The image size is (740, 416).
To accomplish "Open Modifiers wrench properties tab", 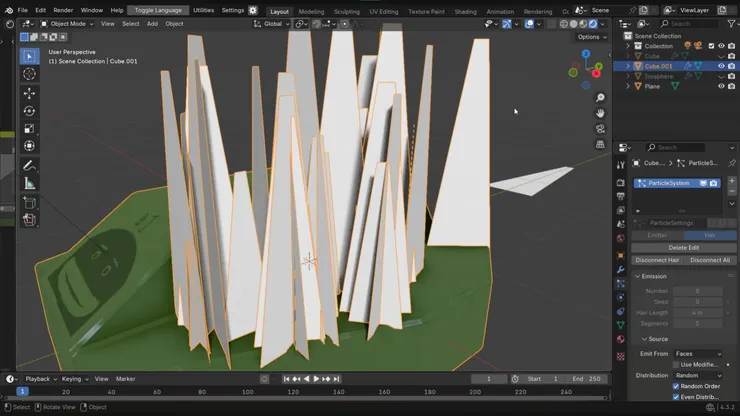I will [x=621, y=270].
